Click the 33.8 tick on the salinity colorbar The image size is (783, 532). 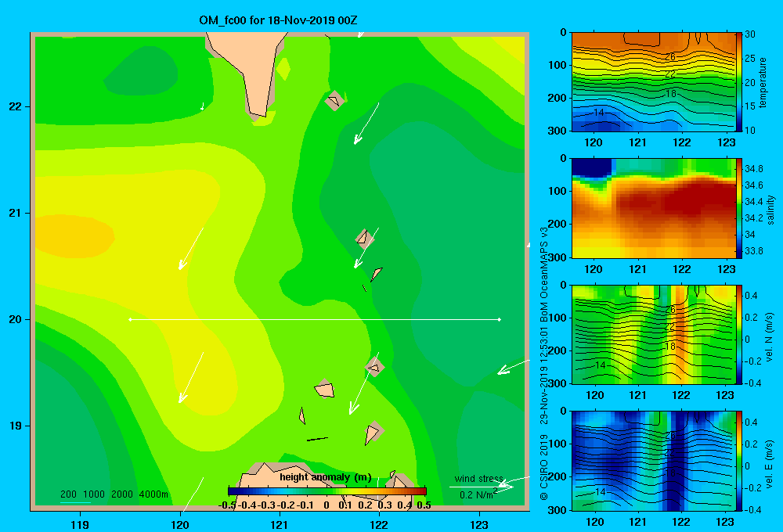point(753,251)
